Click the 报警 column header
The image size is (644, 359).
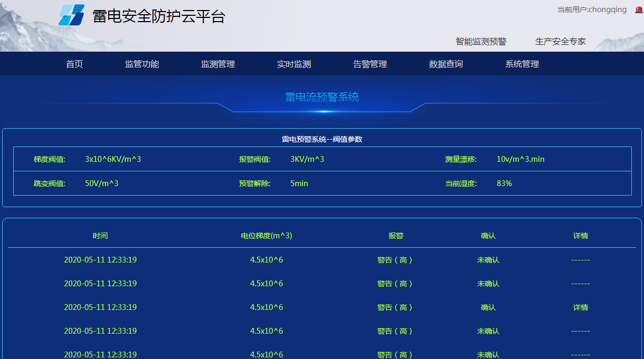(x=396, y=236)
